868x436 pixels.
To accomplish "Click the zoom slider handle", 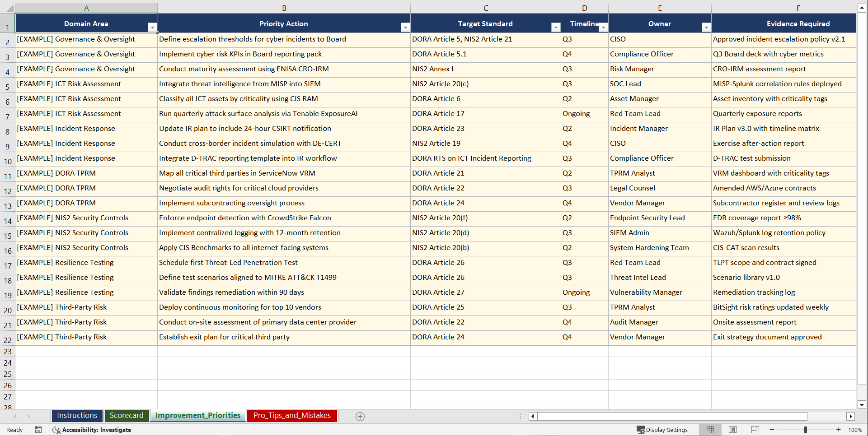I will tap(806, 430).
